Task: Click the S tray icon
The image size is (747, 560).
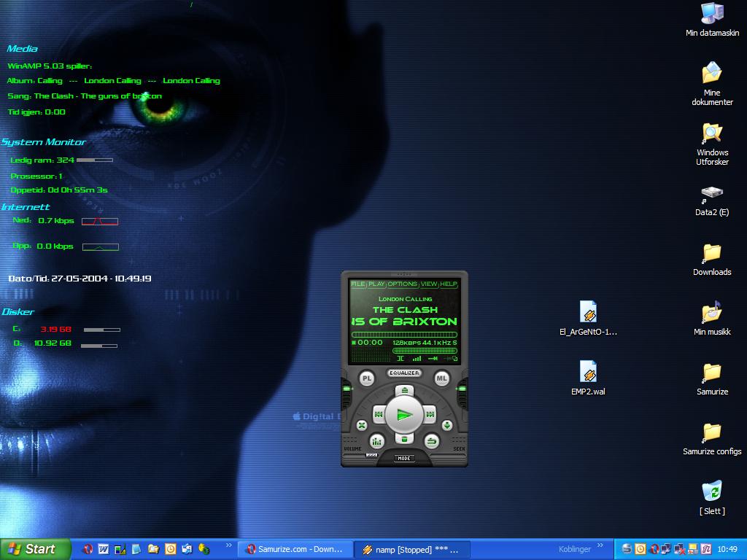Action: tap(627, 549)
